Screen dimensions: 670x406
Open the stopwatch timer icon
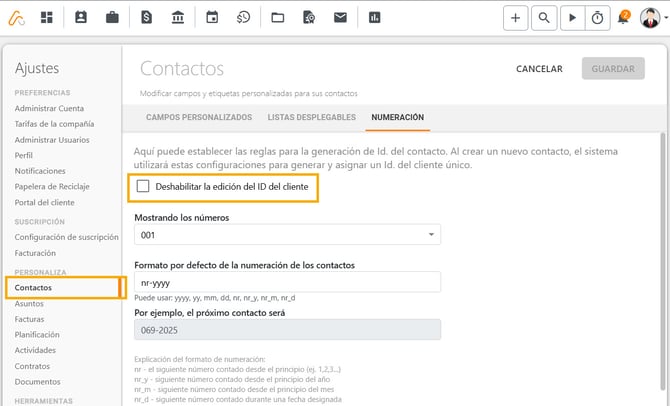(597, 18)
